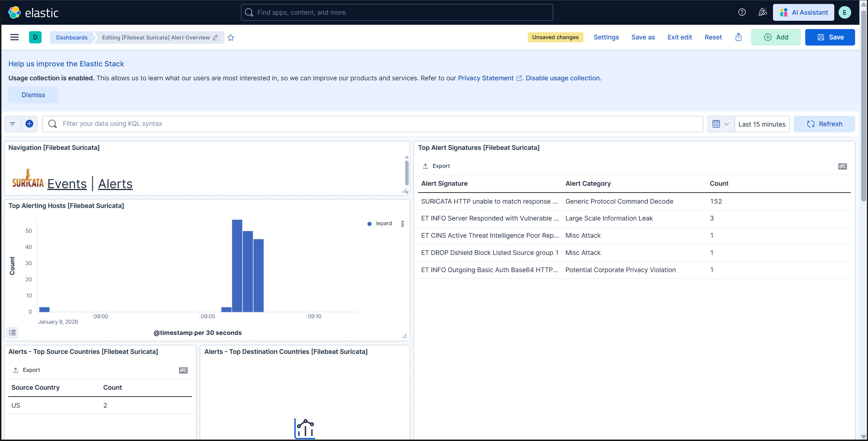Screen dimensions: 868x441
Task: Edit dashboard title with pencil icon
Action: click(215, 38)
